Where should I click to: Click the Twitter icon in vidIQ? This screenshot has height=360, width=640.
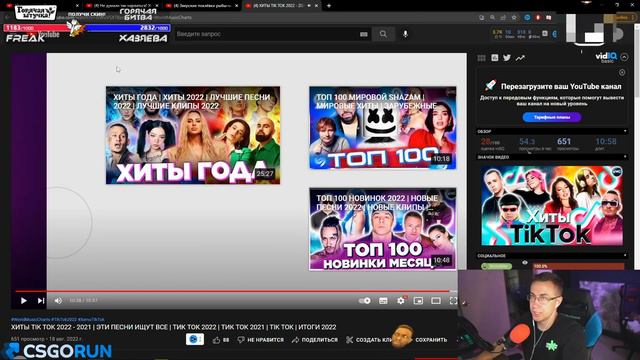click(x=507, y=58)
